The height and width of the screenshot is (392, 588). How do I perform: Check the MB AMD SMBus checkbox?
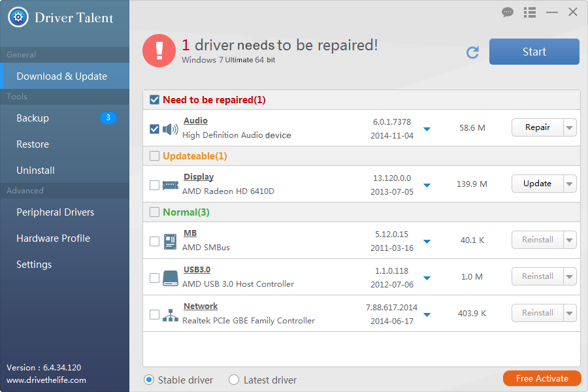pyautogui.click(x=154, y=241)
